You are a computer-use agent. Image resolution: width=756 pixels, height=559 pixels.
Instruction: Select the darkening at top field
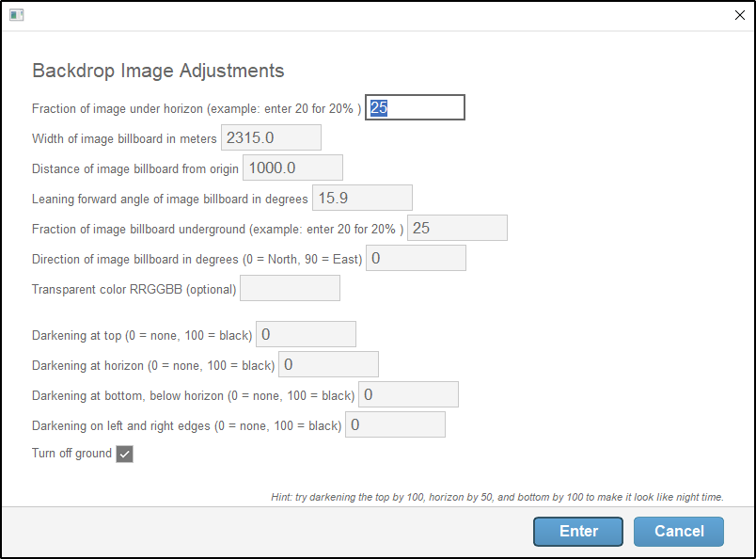point(306,333)
